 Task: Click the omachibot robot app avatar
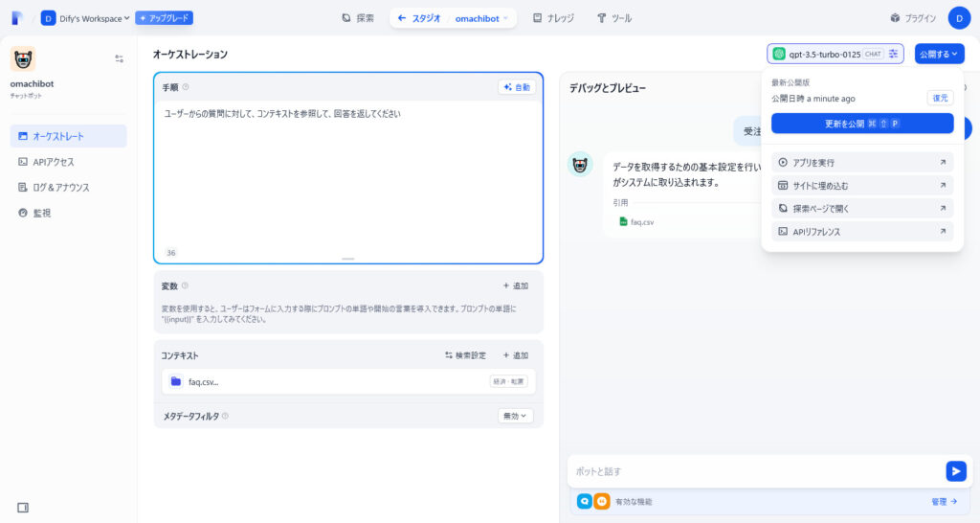point(23,58)
